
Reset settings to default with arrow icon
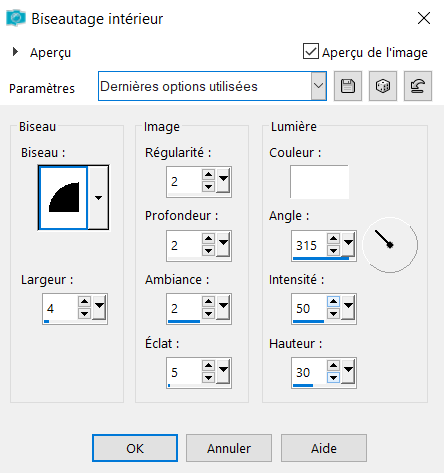(x=418, y=86)
